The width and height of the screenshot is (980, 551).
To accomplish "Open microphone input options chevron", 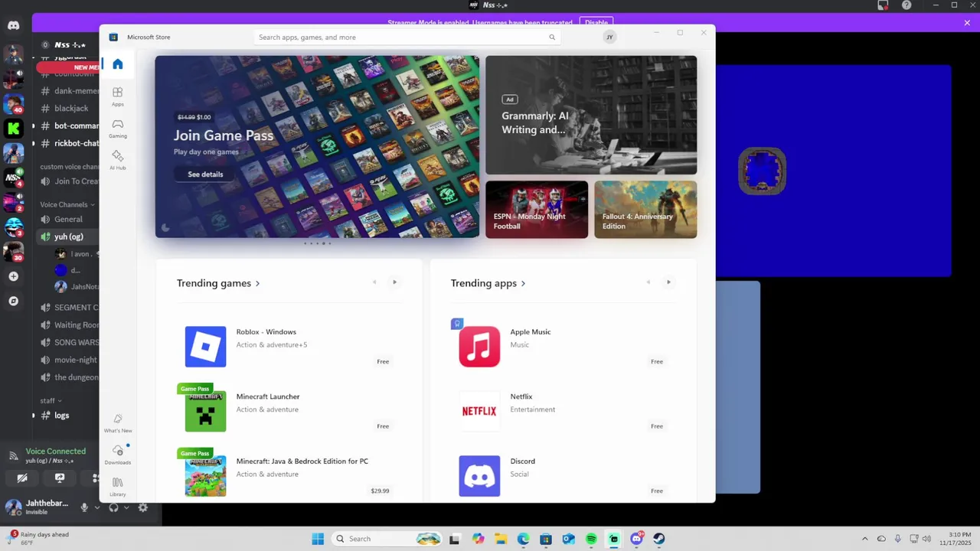I will (x=96, y=507).
